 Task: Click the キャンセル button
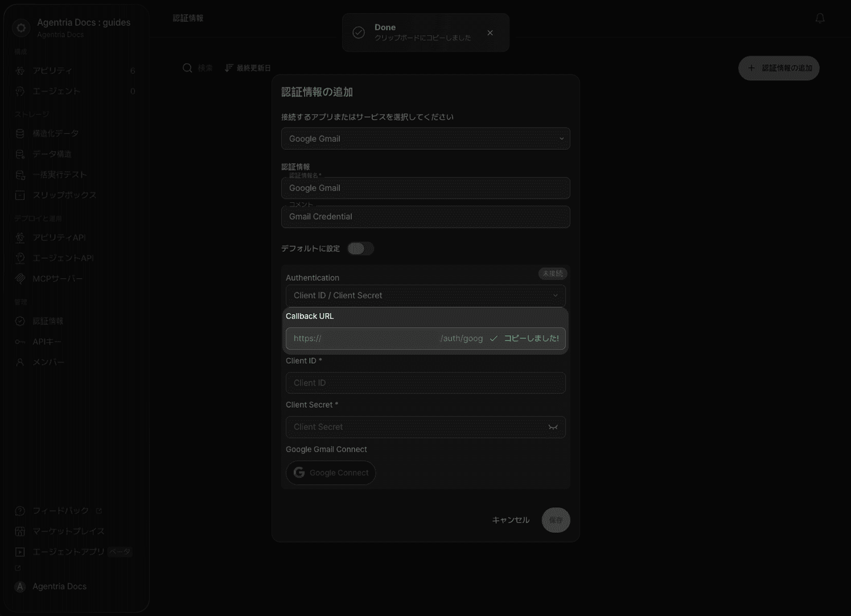click(511, 520)
